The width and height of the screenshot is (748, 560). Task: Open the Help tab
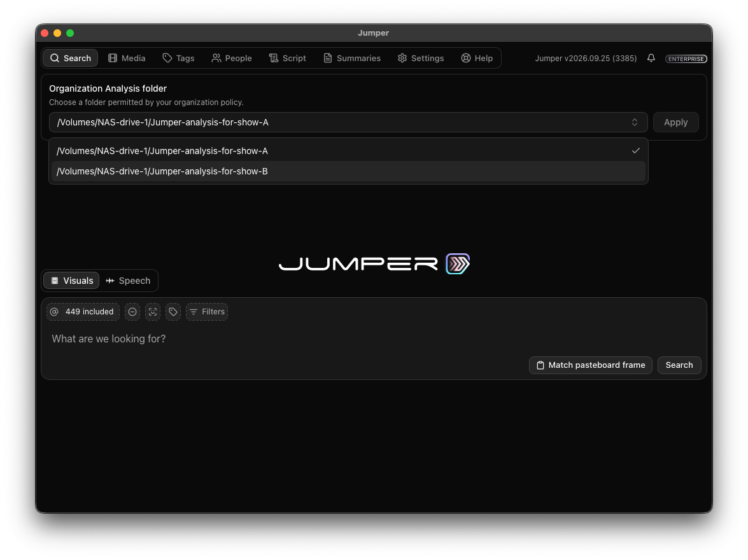coord(477,58)
